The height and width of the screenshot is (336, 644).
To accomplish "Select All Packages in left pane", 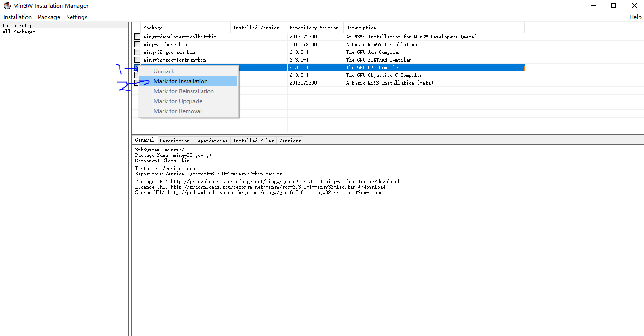I will click(19, 32).
